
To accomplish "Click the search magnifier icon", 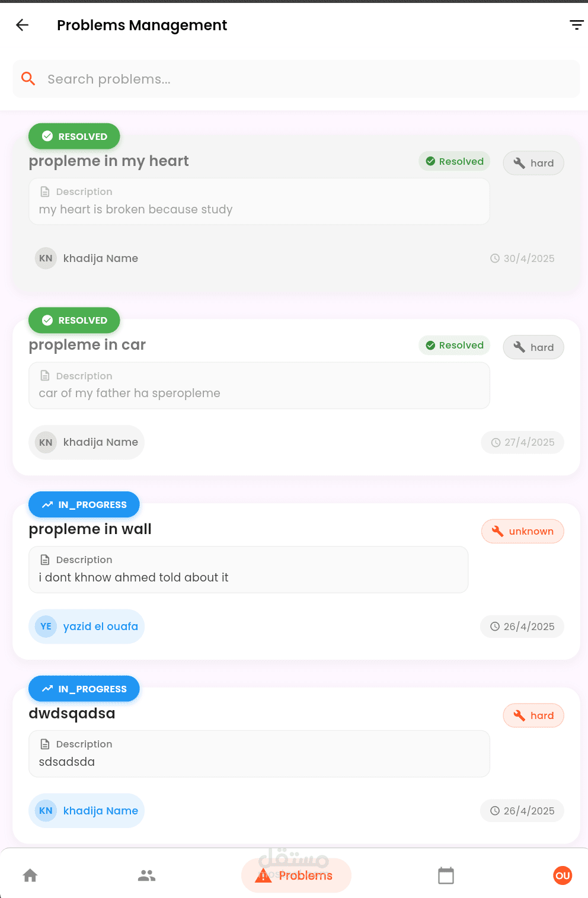I will (x=28, y=78).
